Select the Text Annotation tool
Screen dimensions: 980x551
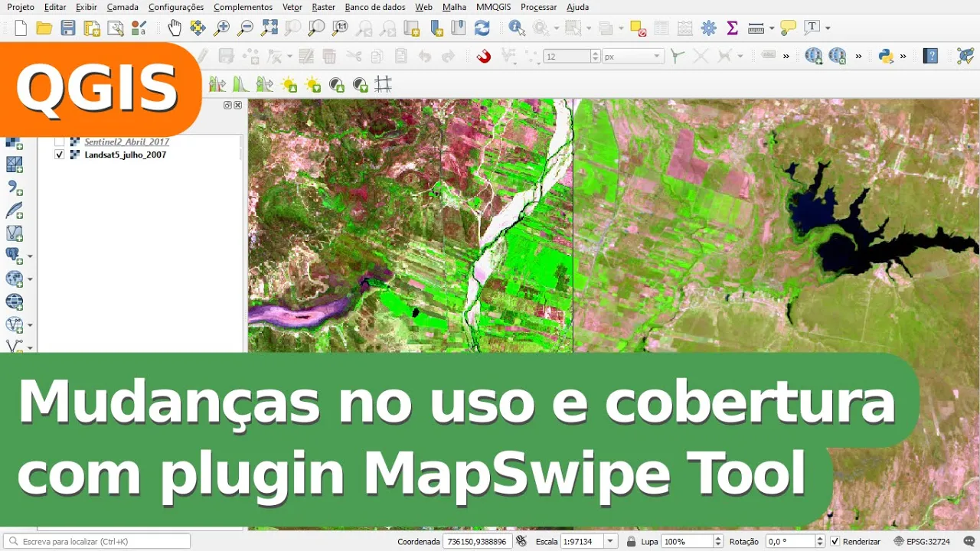813,28
